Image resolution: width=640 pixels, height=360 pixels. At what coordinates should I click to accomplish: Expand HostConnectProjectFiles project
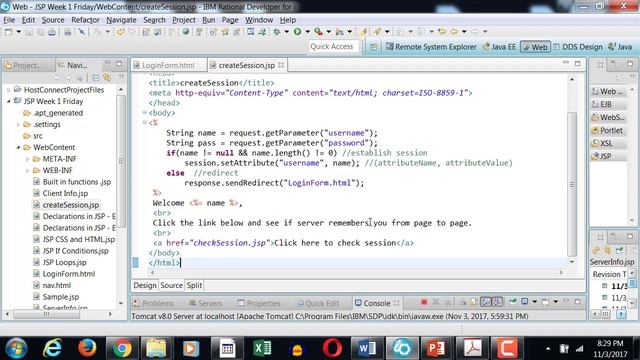coord(9,90)
